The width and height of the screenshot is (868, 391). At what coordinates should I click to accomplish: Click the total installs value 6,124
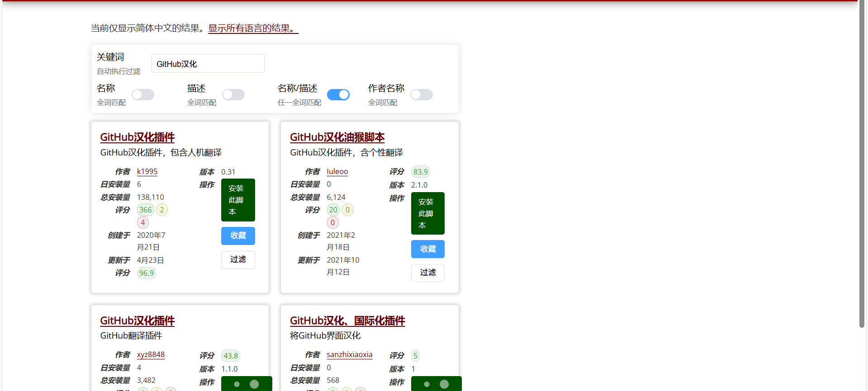(336, 197)
